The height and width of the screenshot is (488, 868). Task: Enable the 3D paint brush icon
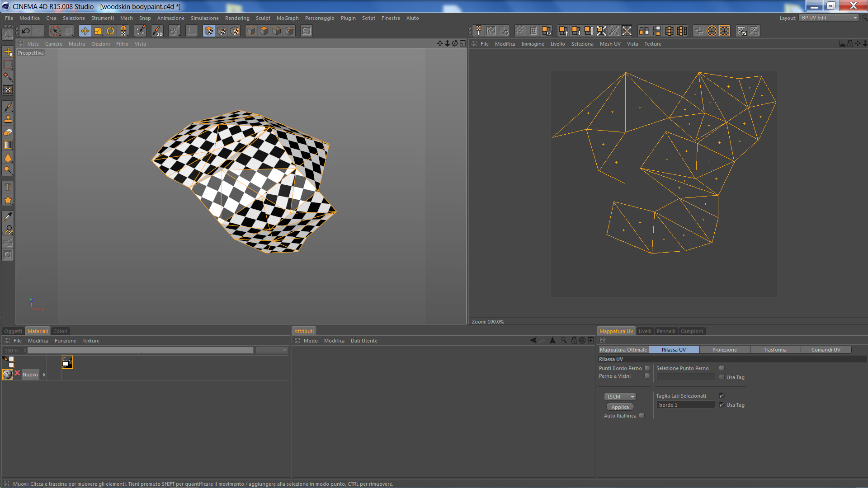[x=157, y=31]
